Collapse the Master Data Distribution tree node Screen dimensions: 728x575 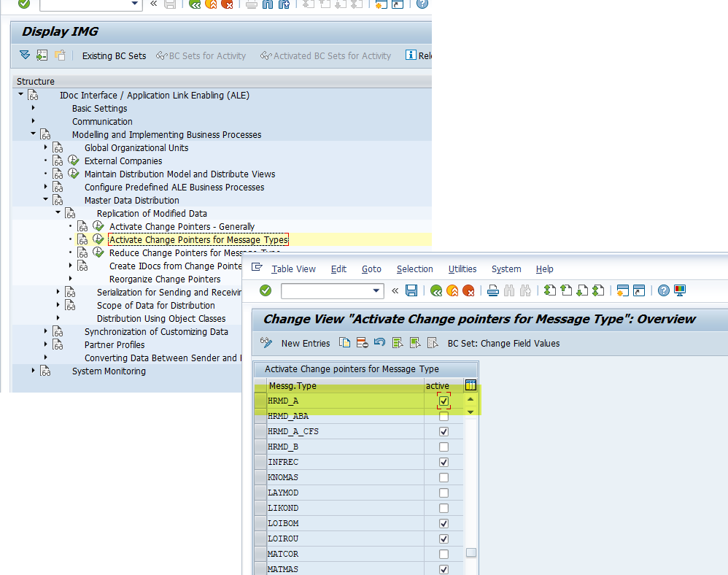[x=44, y=199]
